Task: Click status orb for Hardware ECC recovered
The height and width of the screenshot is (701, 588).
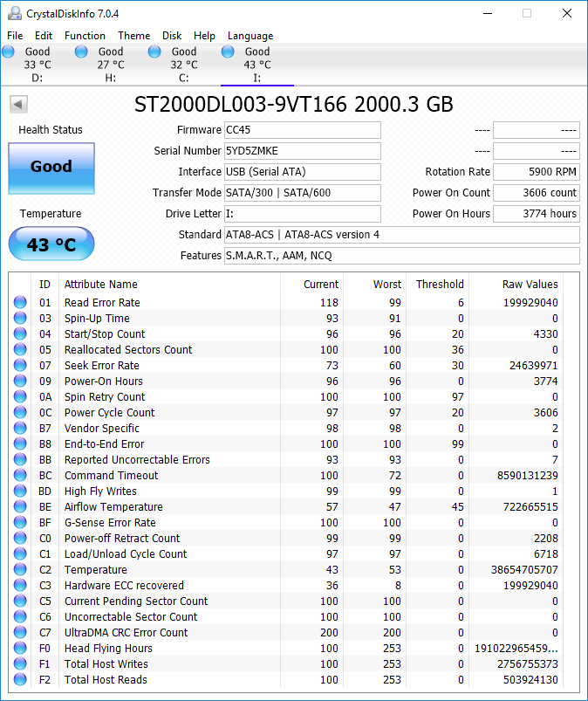Action: tap(20, 585)
